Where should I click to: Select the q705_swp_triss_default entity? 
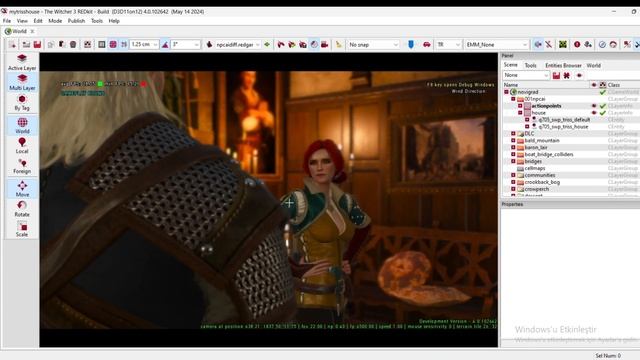pos(564,120)
